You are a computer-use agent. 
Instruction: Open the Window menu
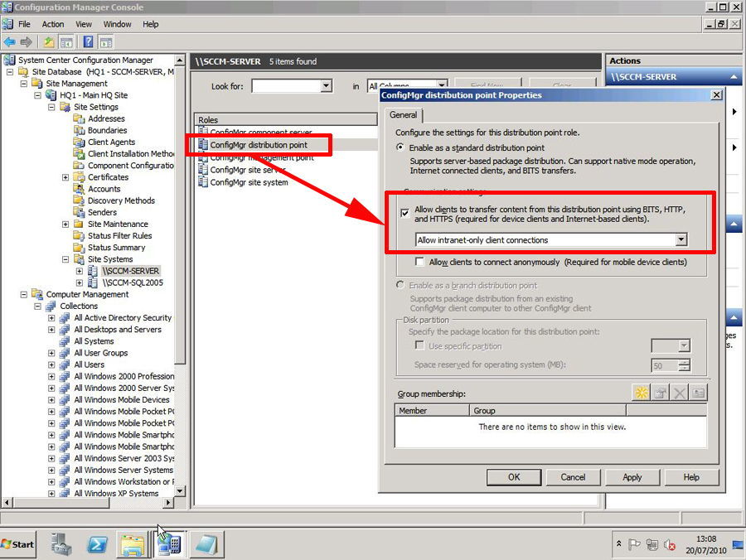click(x=117, y=24)
